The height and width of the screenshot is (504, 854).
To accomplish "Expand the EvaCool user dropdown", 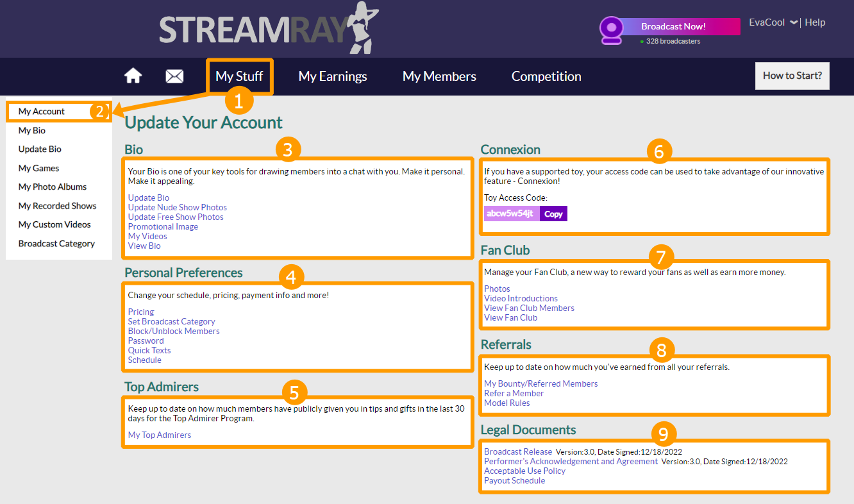I will [773, 22].
